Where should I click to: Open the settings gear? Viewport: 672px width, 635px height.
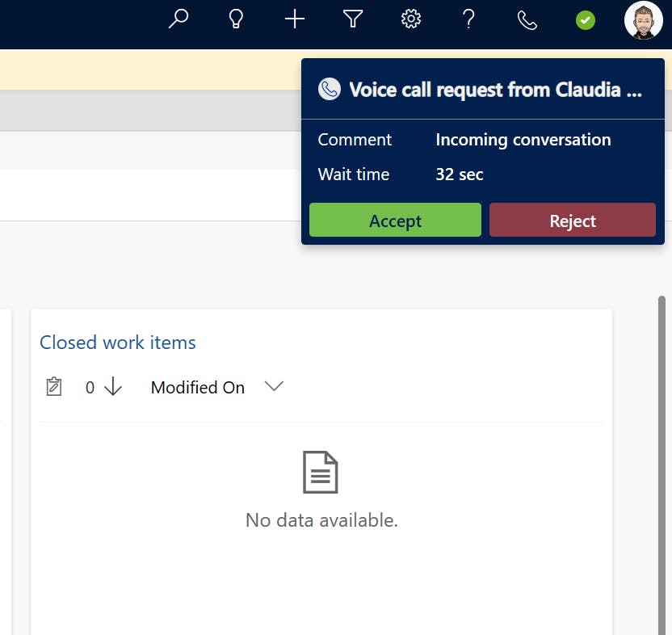tap(411, 19)
